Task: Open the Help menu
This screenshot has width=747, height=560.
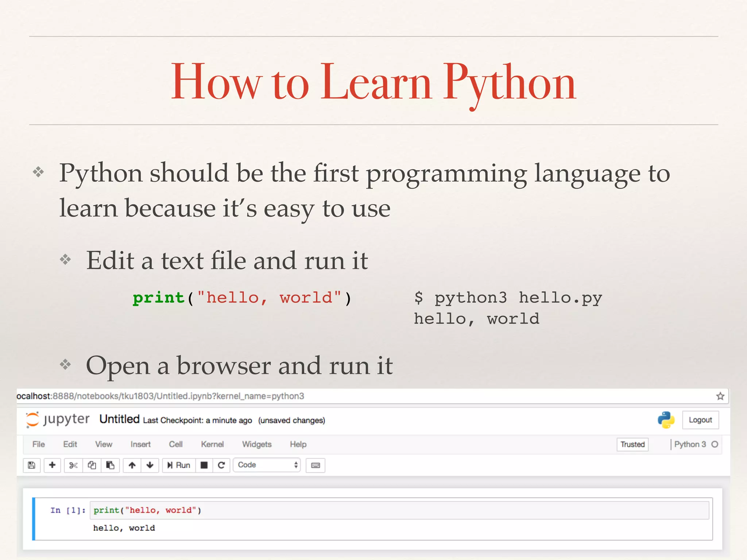Action: click(298, 444)
